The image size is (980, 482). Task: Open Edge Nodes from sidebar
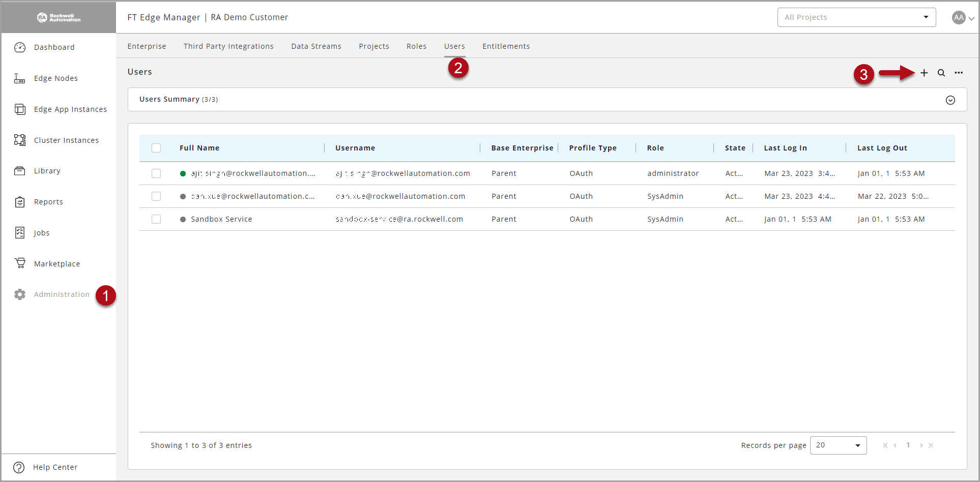pyautogui.click(x=56, y=78)
